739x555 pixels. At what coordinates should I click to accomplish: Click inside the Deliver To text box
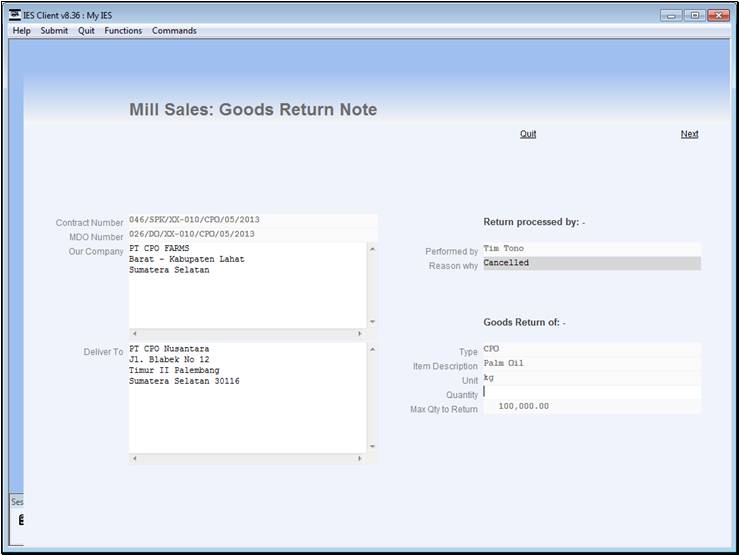(247, 398)
